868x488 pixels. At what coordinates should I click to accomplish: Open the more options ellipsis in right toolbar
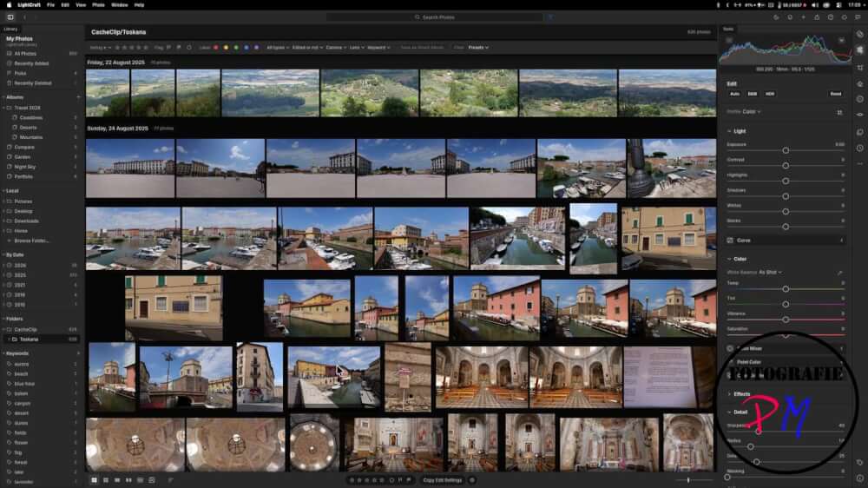(x=859, y=164)
